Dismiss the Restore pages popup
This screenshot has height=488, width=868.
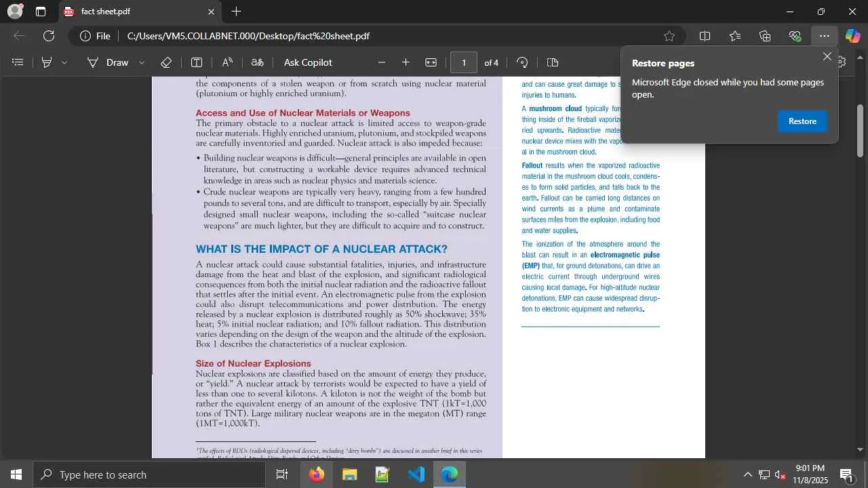[827, 56]
